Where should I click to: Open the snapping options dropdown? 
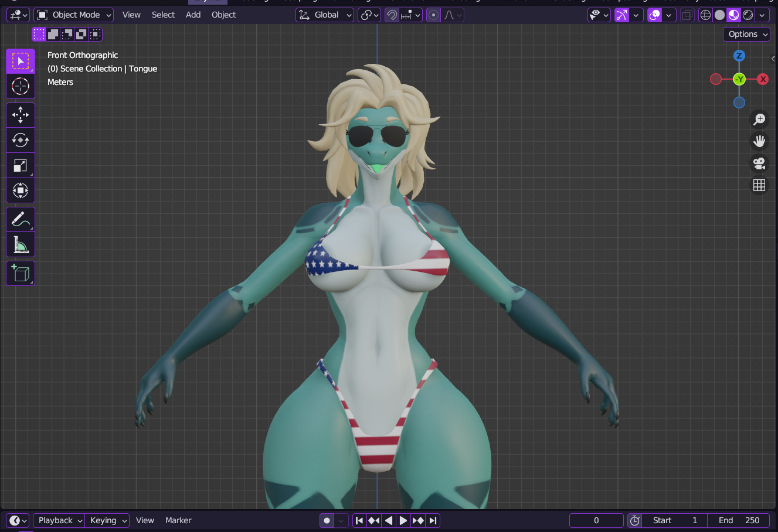click(412, 15)
